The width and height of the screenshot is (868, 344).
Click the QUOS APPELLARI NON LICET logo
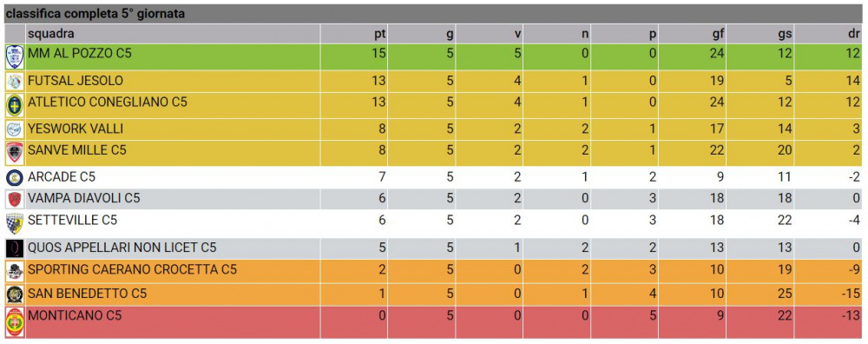tap(15, 248)
